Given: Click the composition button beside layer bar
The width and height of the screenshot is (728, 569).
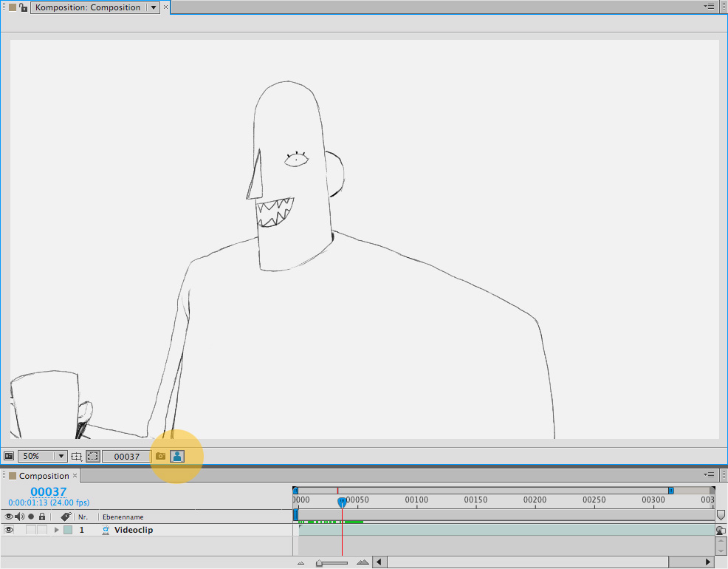Looking at the screenshot, I should click(x=721, y=531).
